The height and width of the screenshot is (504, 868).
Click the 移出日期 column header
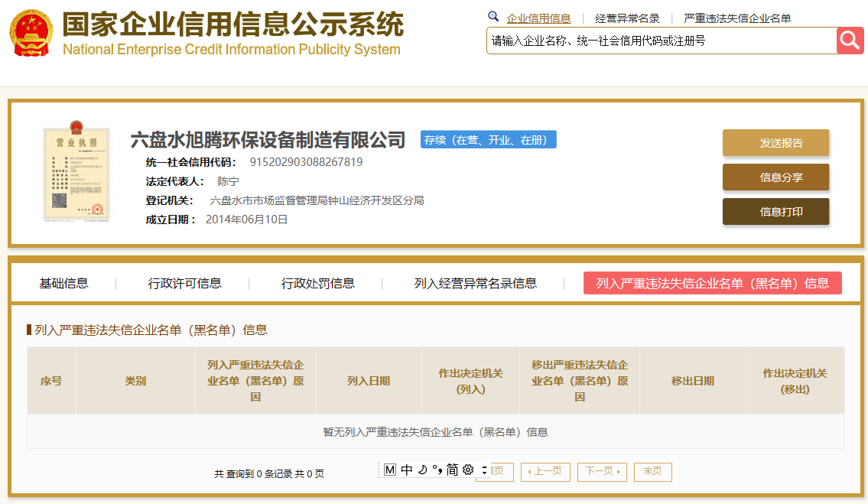693,381
